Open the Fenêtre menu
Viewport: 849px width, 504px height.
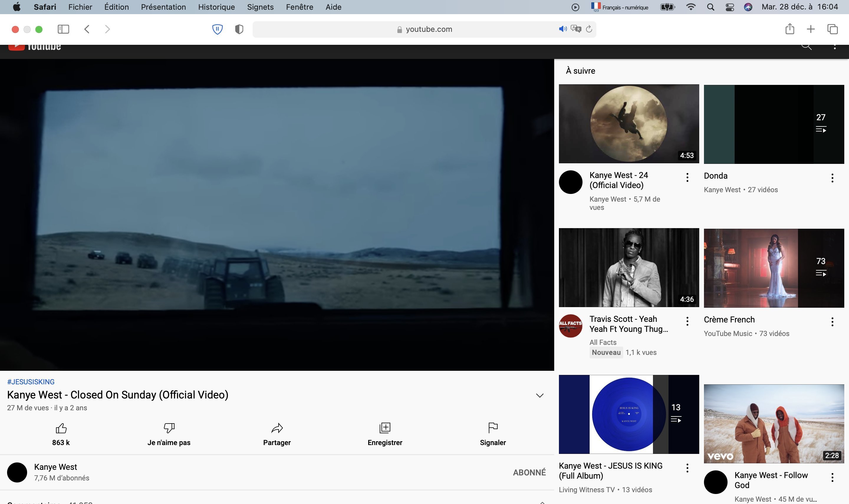tap(300, 7)
